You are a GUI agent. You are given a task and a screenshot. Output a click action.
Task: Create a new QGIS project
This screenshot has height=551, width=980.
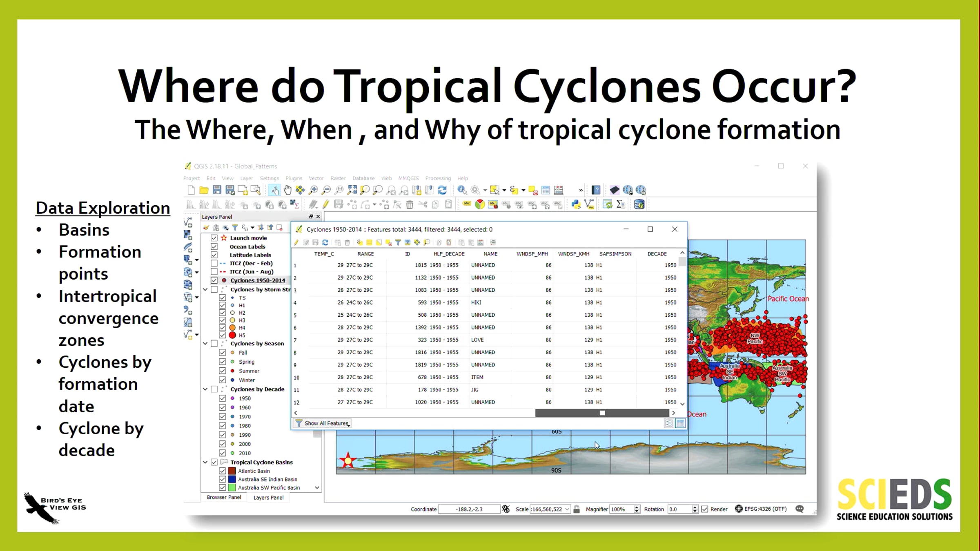pyautogui.click(x=191, y=190)
